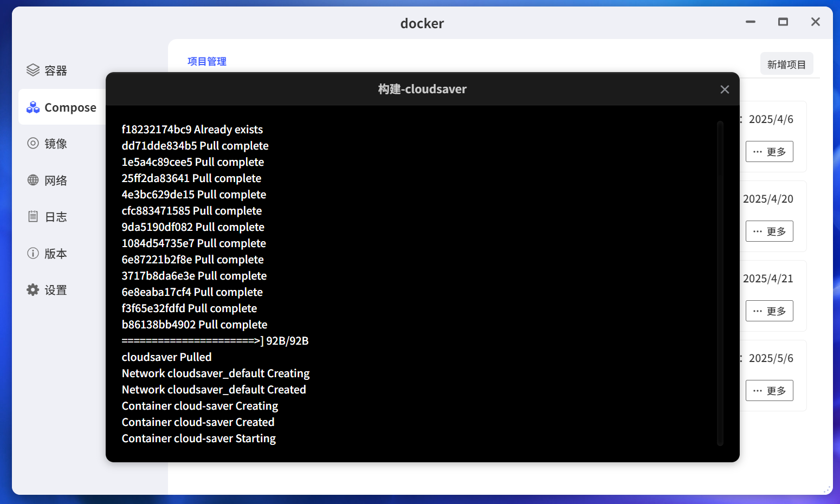The height and width of the screenshot is (504, 840).
Task: Click log line f3f65e32fdfd Pull complete
Action: pos(190,308)
